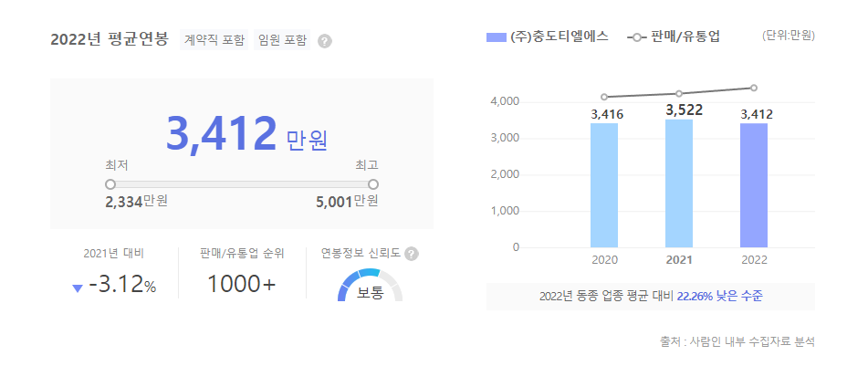The image size is (868, 387).
Task: Click the 판매/유통업 legend line marker
Action: 636,37
